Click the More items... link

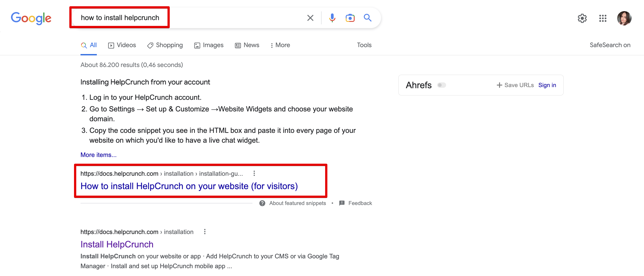(98, 155)
